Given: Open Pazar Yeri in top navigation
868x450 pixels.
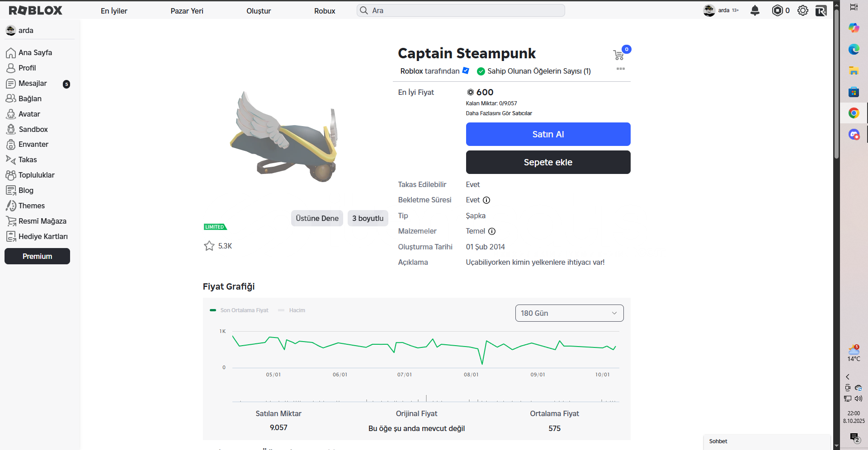Looking at the screenshot, I should click(187, 11).
